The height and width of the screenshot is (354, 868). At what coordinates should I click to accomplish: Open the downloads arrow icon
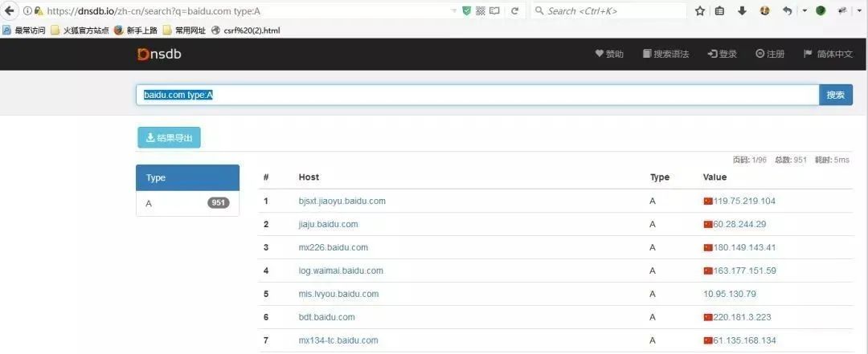(x=743, y=10)
